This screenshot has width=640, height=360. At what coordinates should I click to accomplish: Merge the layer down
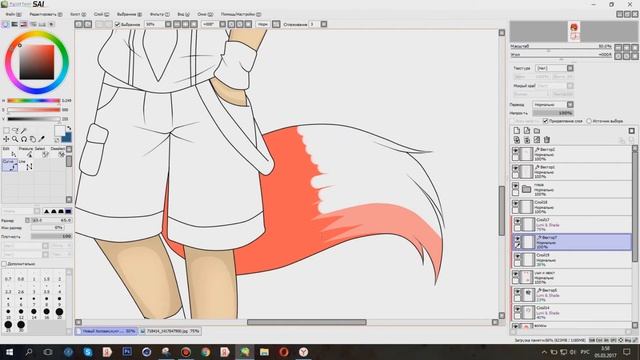[527, 140]
